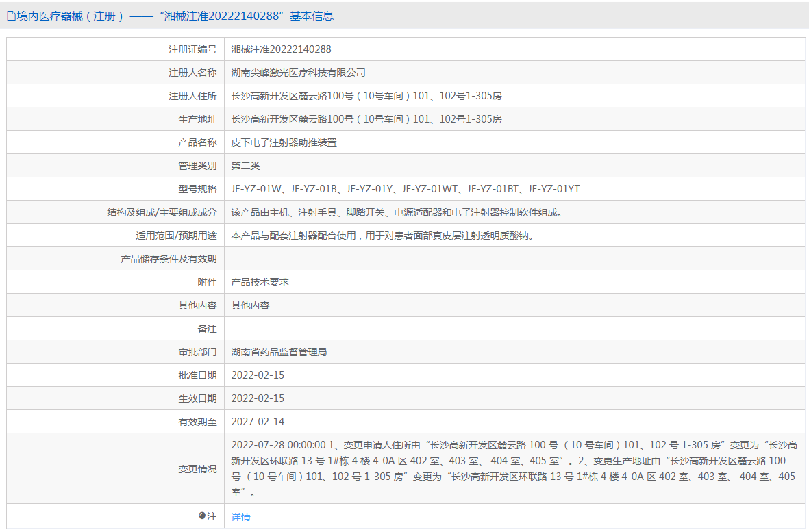Click the 2022-02-15 date in the 批准日期 row
Viewport: 809px width, 532px height.
258,375
